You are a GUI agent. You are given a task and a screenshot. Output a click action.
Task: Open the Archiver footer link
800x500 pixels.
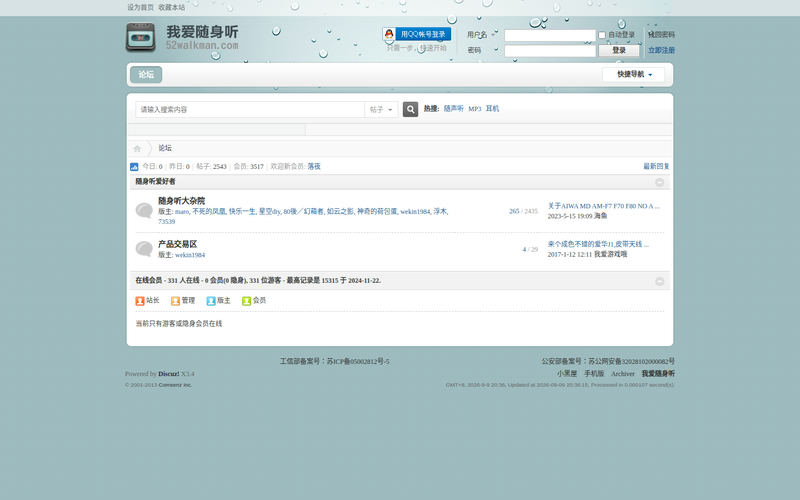(x=623, y=373)
